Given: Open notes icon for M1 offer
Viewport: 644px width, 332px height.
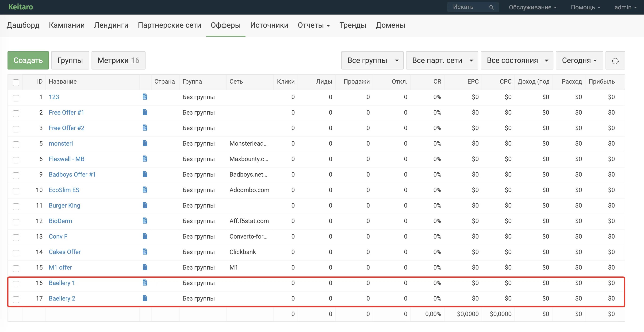Looking at the screenshot, I should click(x=145, y=267).
